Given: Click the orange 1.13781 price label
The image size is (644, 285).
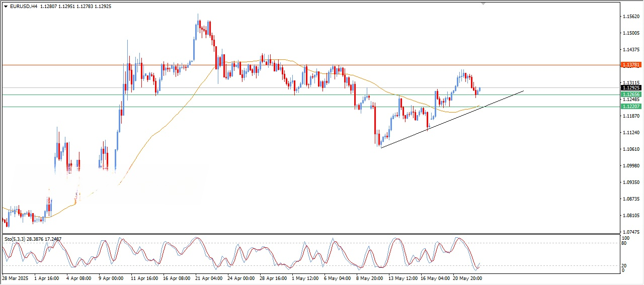Looking at the screenshot, I should point(631,65).
